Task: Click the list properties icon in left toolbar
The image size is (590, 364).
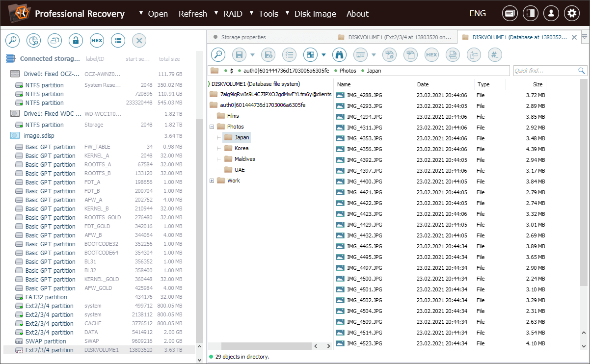Action: [x=118, y=40]
